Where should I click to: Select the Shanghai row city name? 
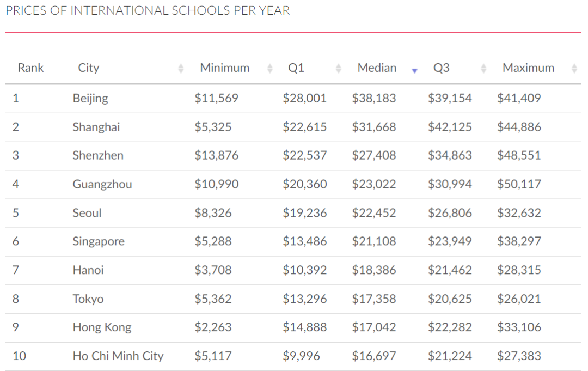(96, 127)
